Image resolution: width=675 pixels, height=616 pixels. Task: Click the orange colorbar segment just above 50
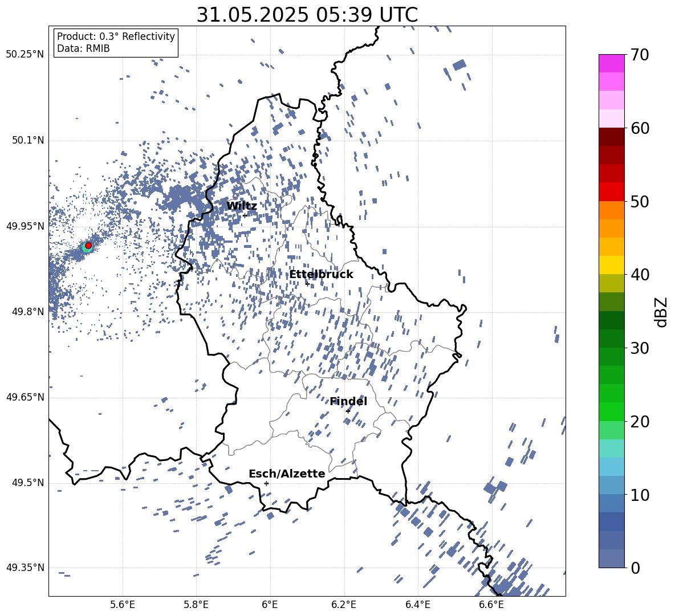coord(611,210)
